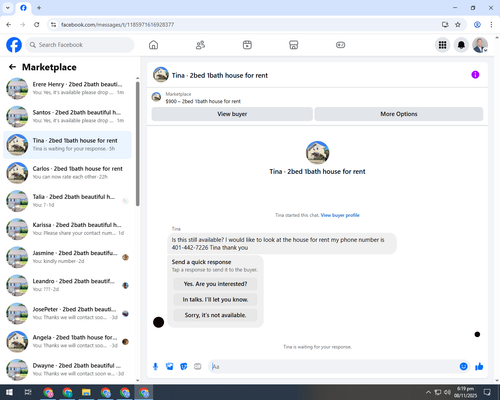Reload the page in browser
500x400 pixels.
pos(37,25)
